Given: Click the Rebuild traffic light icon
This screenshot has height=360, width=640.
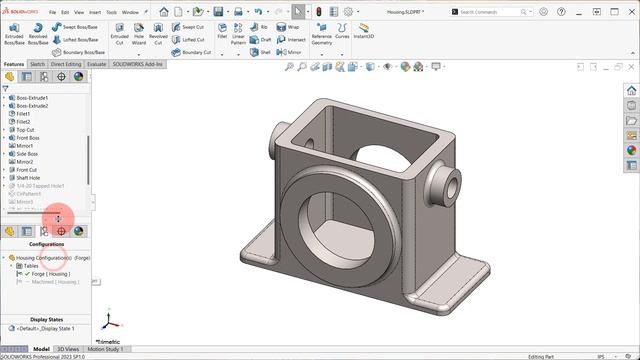Looking at the screenshot, I should tap(319, 12).
